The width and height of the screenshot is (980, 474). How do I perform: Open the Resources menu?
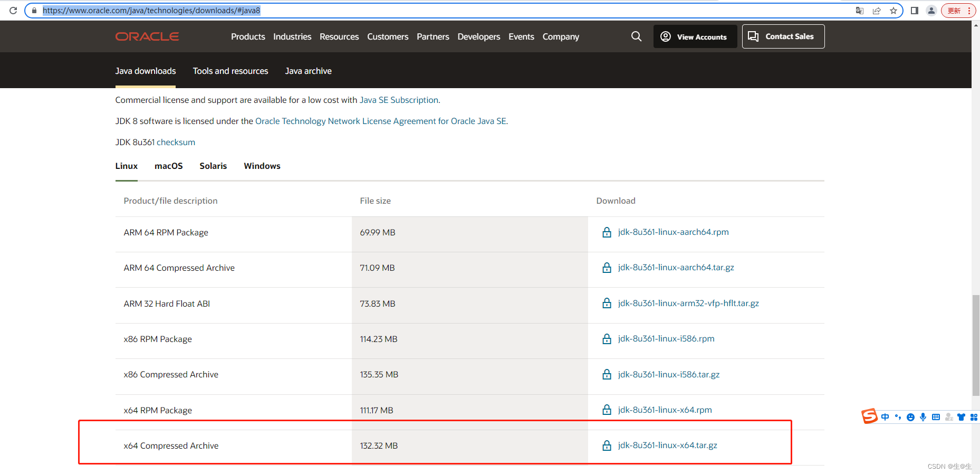pyautogui.click(x=339, y=36)
